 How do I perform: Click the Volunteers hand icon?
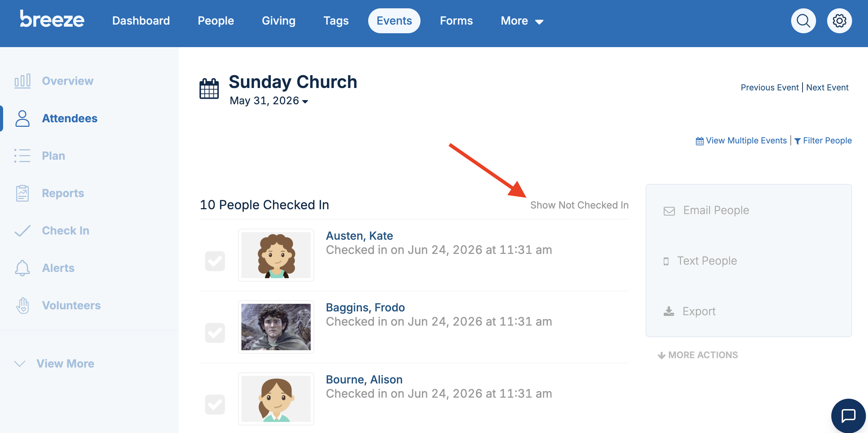(23, 306)
